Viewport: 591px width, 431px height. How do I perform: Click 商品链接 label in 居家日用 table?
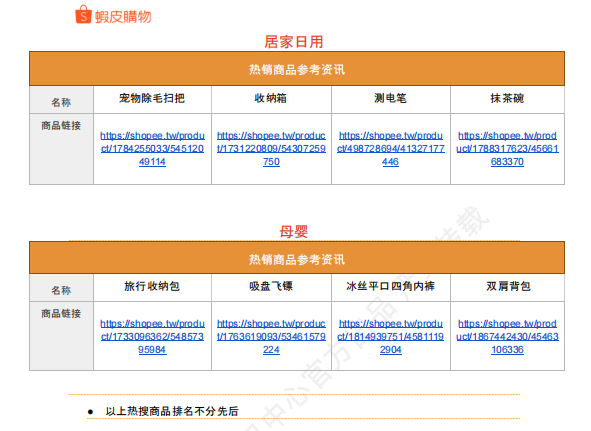61,126
